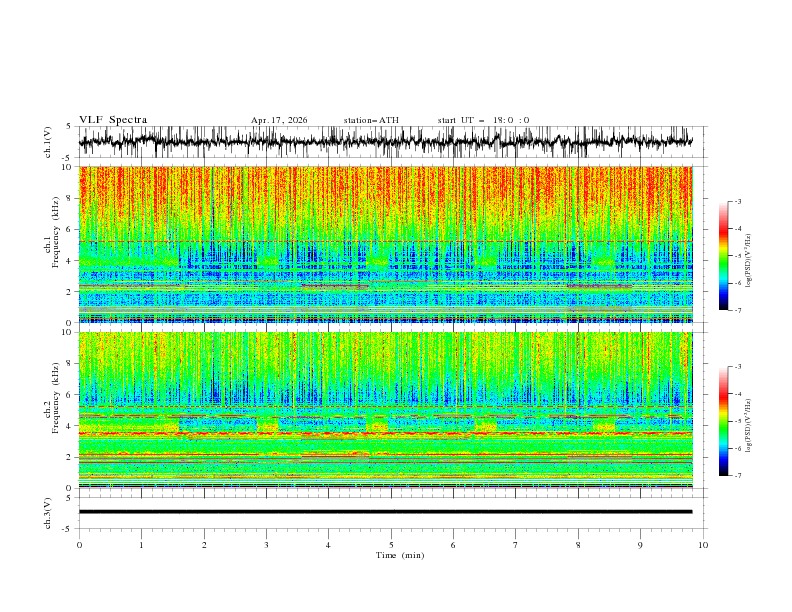Click time axis tick label "5"
Screen dimensions: 792x612
391,545
